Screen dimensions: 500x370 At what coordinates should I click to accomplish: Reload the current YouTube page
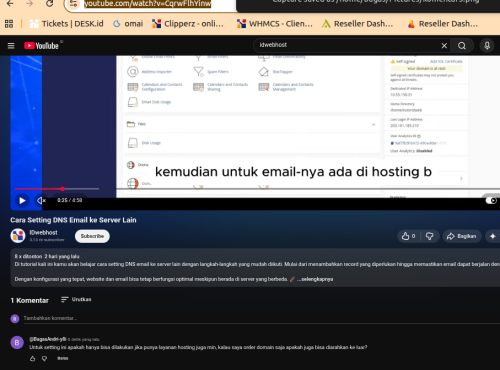[50, 3]
